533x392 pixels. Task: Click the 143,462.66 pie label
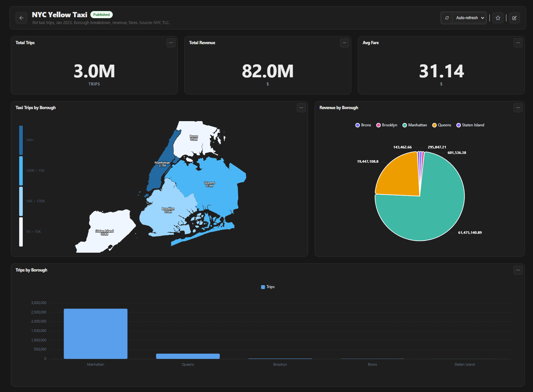(402, 147)
